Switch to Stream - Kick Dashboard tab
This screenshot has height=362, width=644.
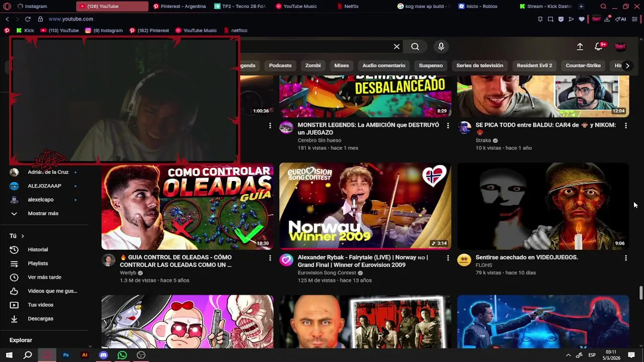(546, 7)
